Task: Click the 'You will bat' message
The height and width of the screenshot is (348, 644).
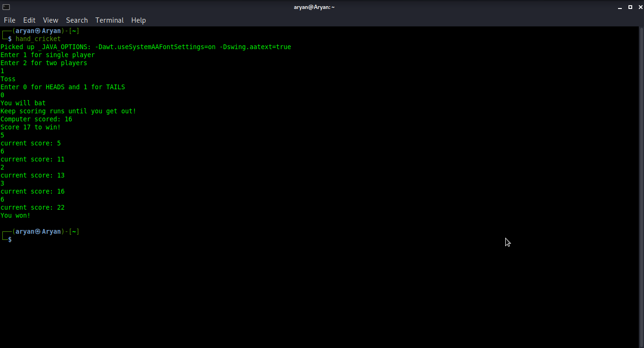Action: (x=23, y=103)
